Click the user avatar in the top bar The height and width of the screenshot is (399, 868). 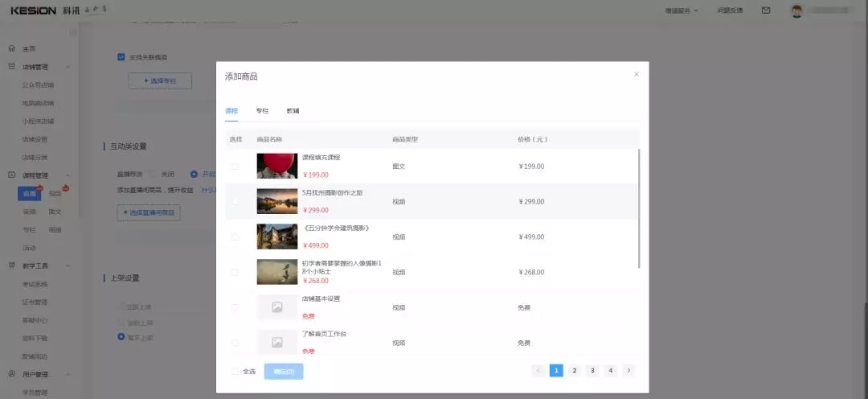coord(796,10)
